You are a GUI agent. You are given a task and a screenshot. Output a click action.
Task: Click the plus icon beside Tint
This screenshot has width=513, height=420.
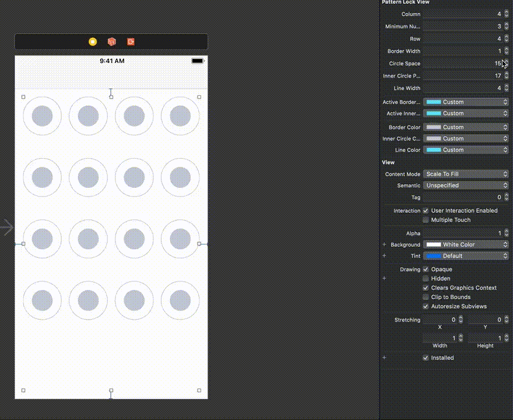pyautogui.click(x=384, y=256)
